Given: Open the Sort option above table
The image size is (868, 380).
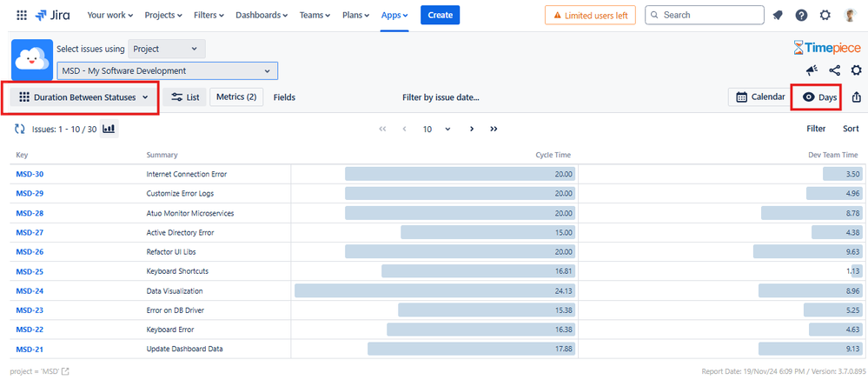Looking at the screenshot, I should coord(851,129).
